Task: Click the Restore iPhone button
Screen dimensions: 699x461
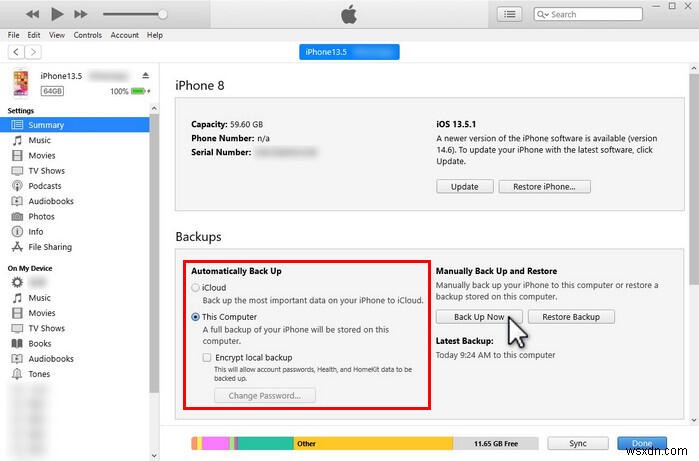Action: (x=544, y=187)
